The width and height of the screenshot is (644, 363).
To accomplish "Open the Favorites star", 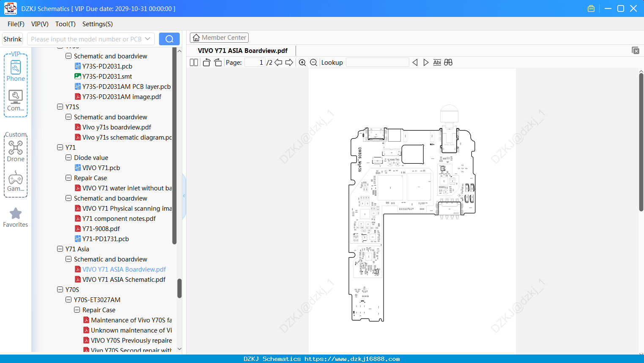I will (x=16, y=217).
